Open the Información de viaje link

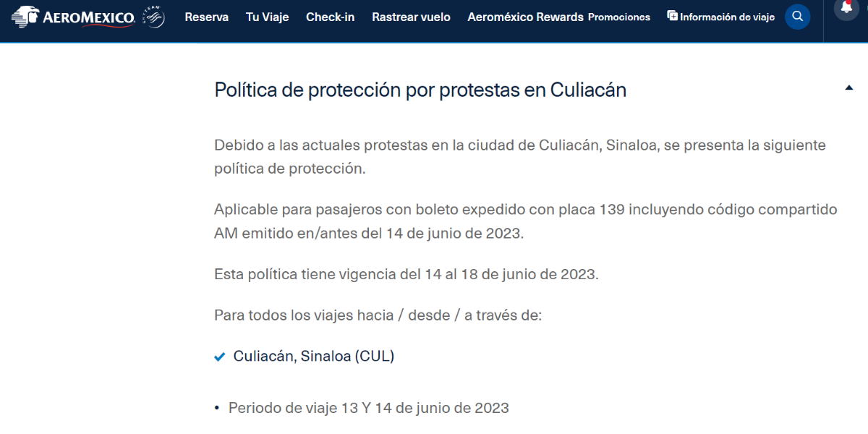[x=727, y=17]
